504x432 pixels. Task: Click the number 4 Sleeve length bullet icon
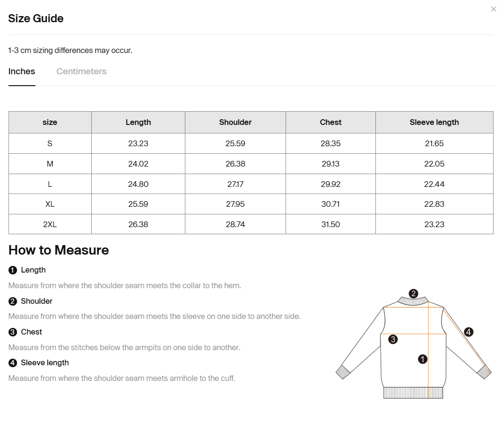pyautogui.click(x=13, y=363)
